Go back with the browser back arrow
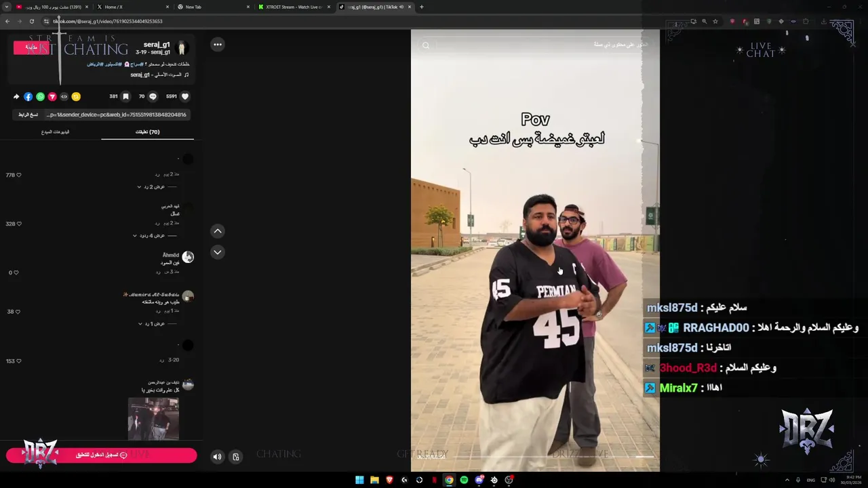The width and height of the screenshot is (868, 488). point(7,21)
